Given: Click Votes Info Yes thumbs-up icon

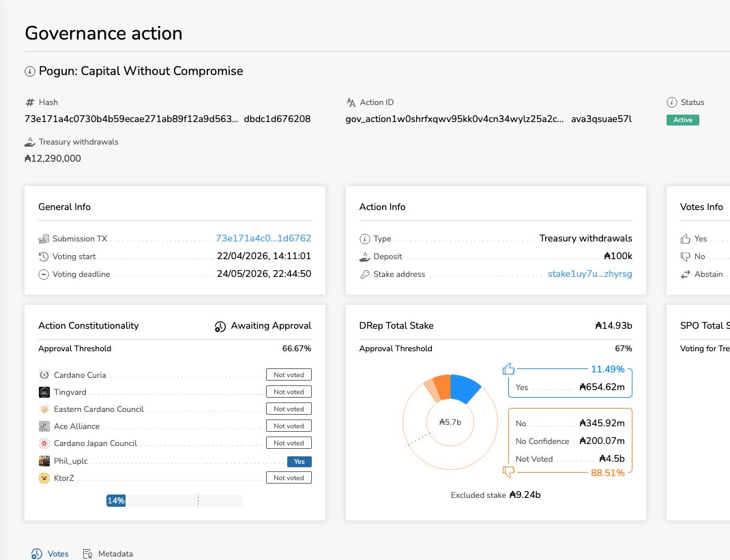Looking at the screenshot, I should click(685, 239).
